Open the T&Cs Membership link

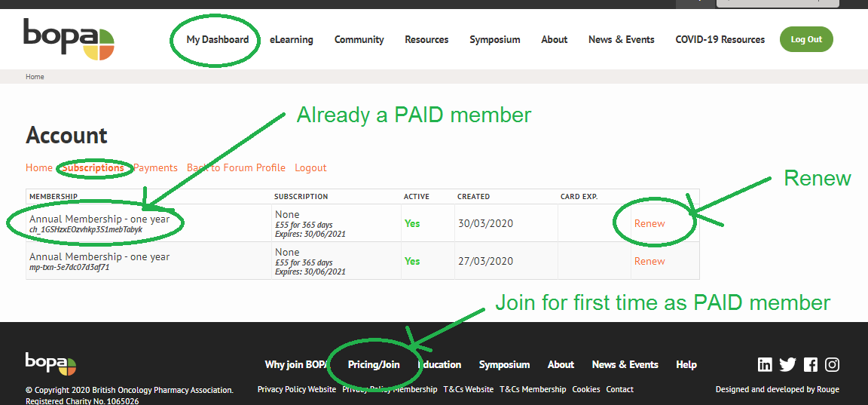point(533,389)
